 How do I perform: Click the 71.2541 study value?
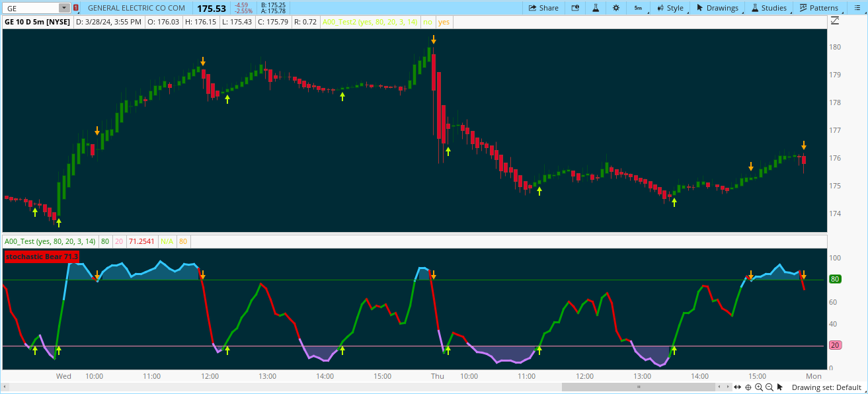[x=142, y=241]
